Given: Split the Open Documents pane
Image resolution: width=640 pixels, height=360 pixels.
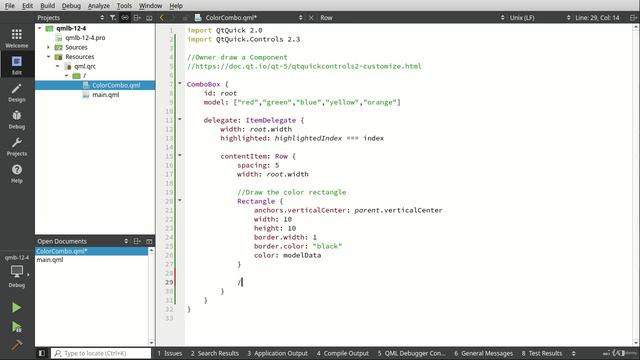Looking at the screenshot, I should click(x=137, y=241).
